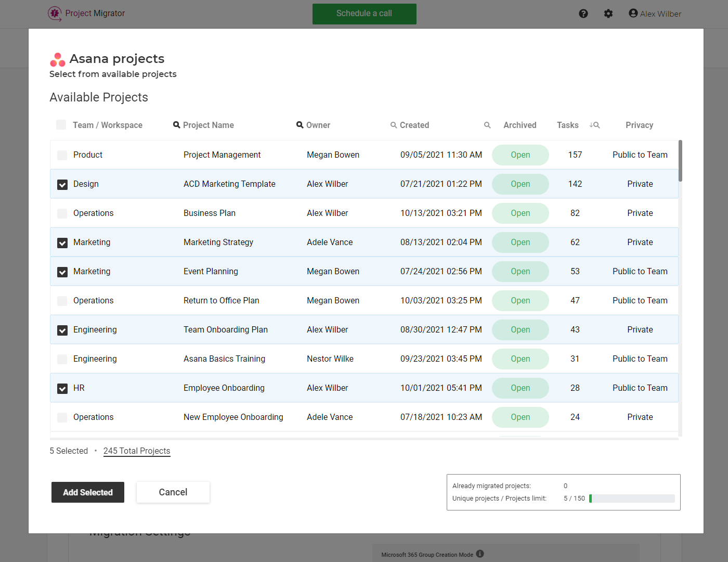This screenshot has width=728, height=562.
Task: Click the Add Selected button
Action: coord(87,492)
